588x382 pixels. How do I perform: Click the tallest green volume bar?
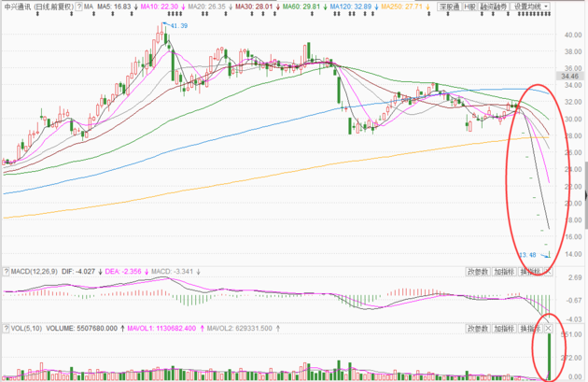[x=550, y=357]
